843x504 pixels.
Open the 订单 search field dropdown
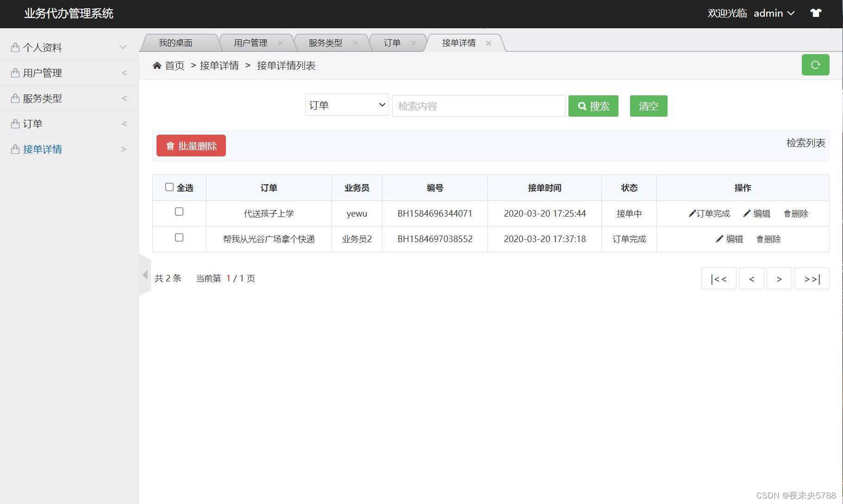point(347,105)
